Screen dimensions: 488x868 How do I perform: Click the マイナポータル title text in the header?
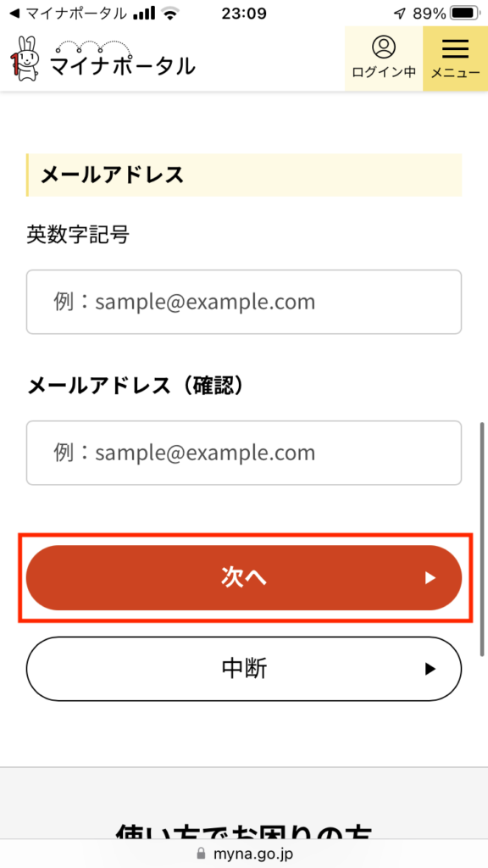pyautogui.click(x=122, y=66)
